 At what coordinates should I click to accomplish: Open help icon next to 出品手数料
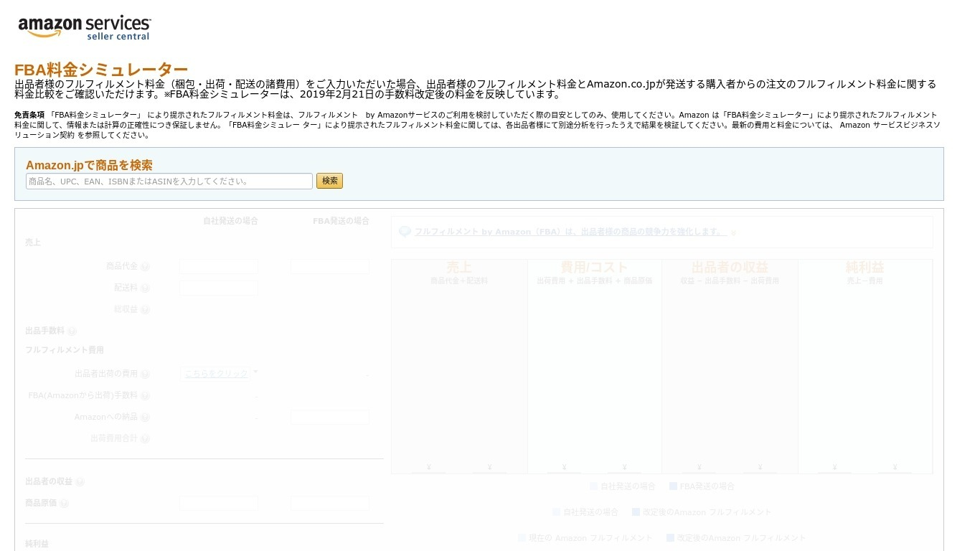click(x=72, y=331)
